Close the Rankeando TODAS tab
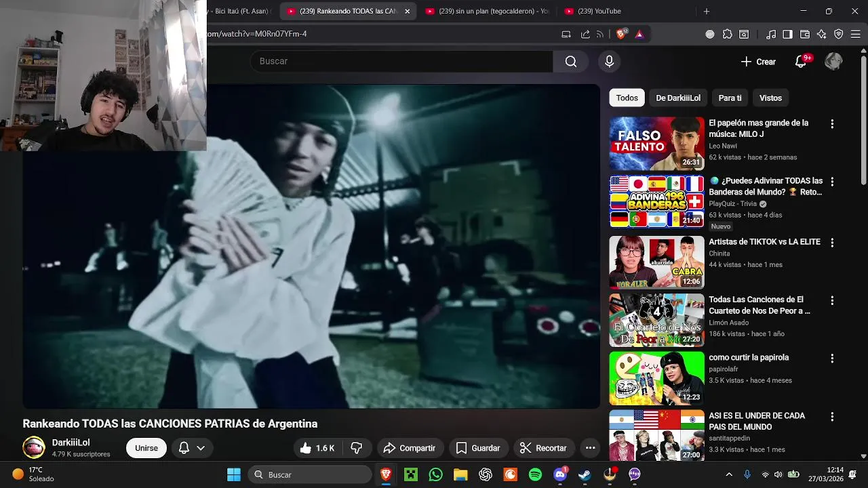 (x=407, y=12)
